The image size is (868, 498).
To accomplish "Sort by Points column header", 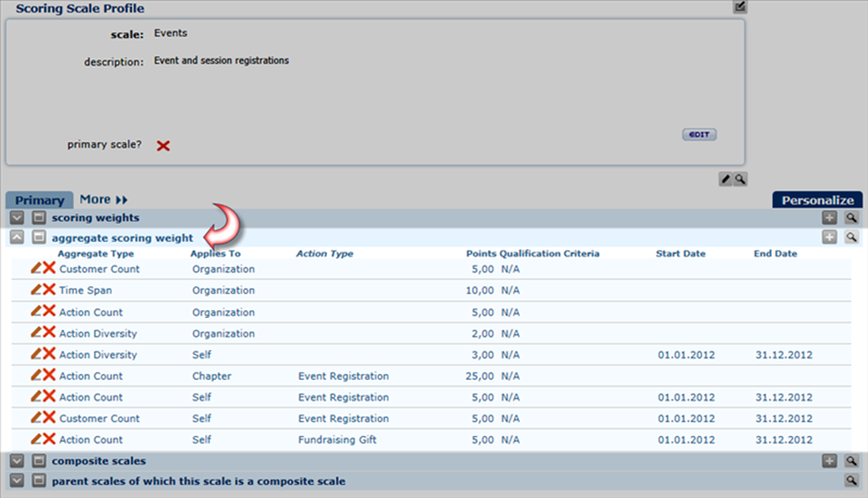I will (x=481, y=254).
